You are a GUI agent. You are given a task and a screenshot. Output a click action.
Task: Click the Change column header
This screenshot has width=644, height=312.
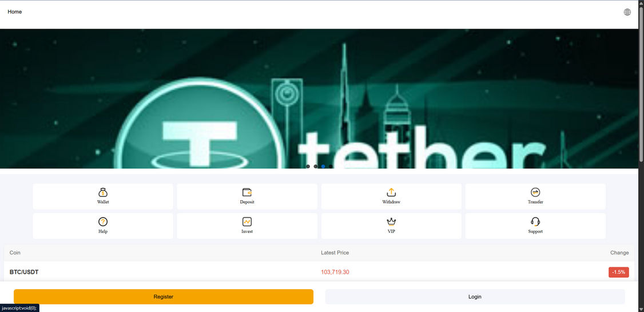619,253
